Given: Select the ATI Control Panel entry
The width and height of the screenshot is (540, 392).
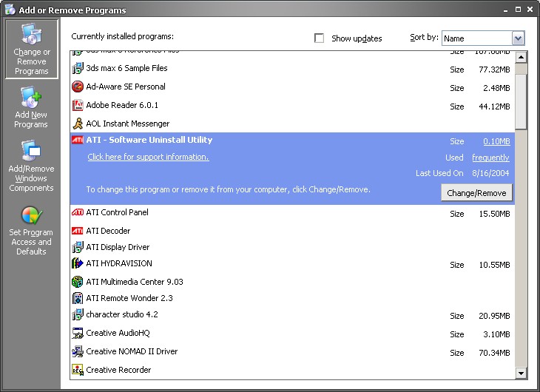Looking at the screenshot, I should [292, 212].
